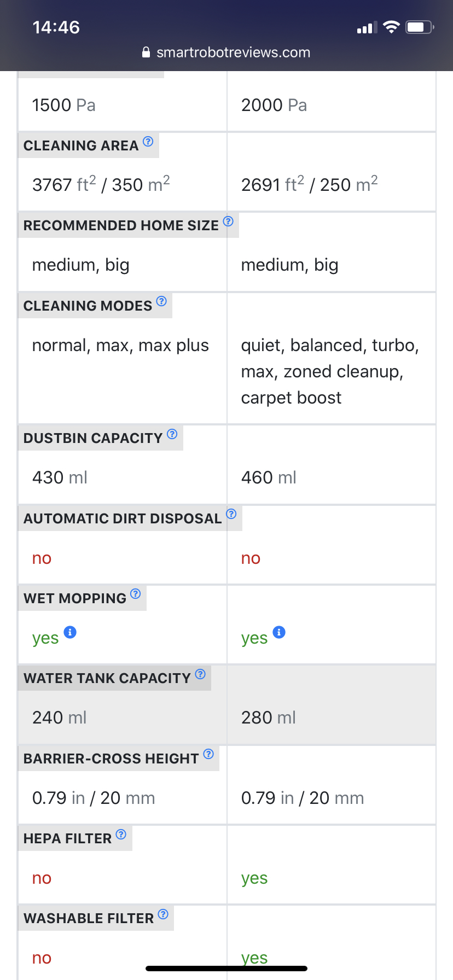This screenshot has height=980, width=453.
Task: Open info icon beside left wet mopping yes
Action: tap(70, 632)
